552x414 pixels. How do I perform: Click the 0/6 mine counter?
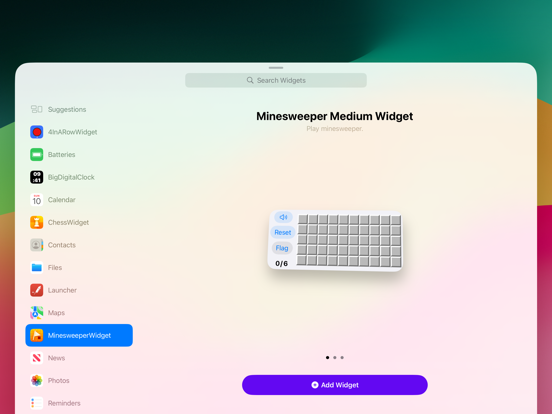coord(281,263)
